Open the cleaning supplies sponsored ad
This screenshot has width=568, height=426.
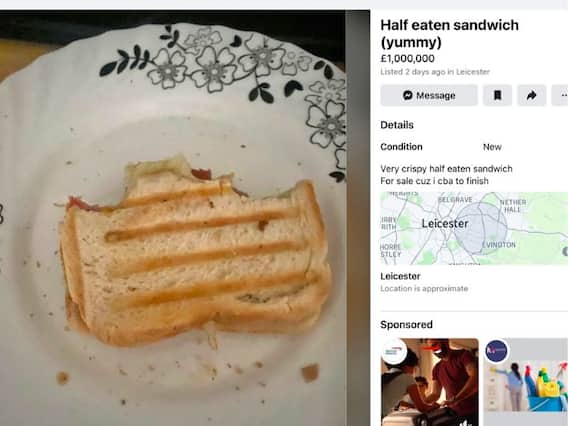point(526,382)
